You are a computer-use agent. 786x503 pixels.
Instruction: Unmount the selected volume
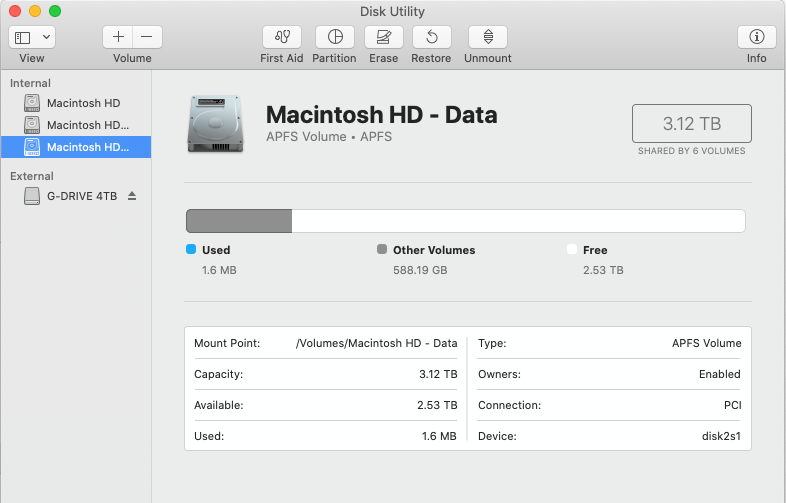pyautogui.click(x=488, y=37)
